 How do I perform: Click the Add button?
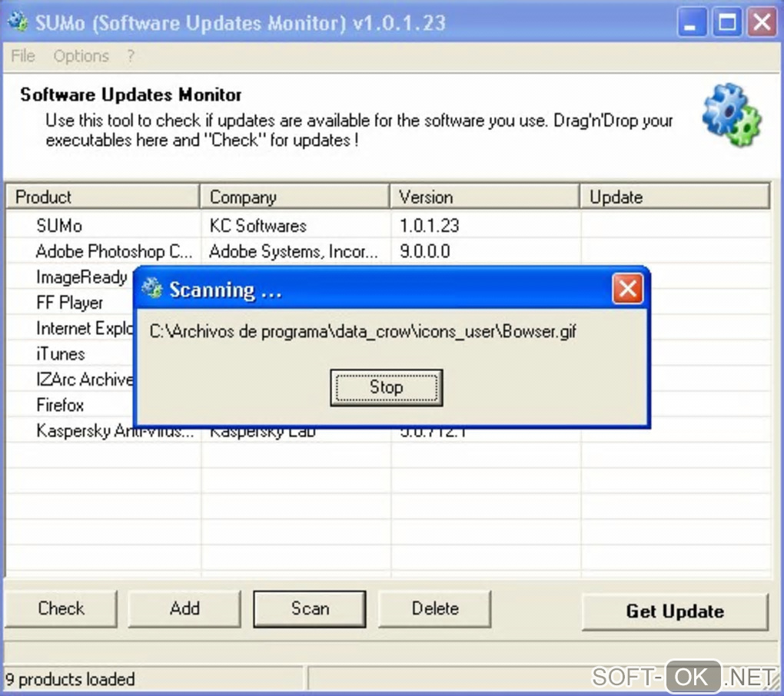184,608
